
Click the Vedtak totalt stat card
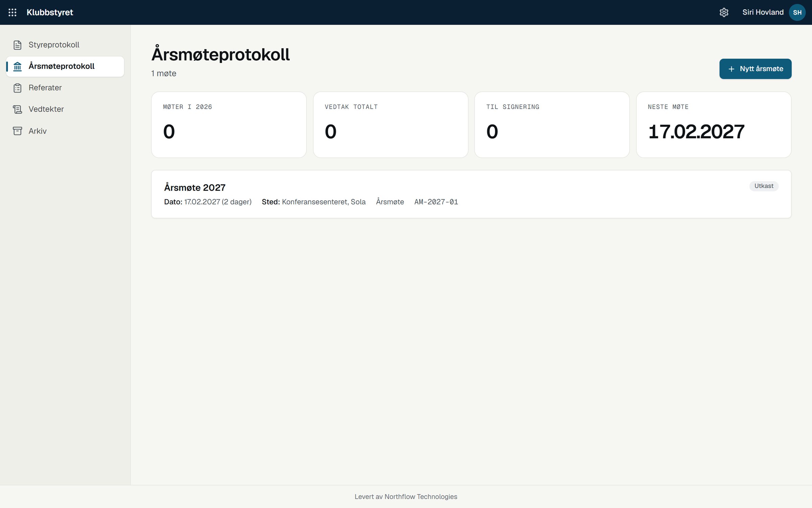tap(390, 125)
